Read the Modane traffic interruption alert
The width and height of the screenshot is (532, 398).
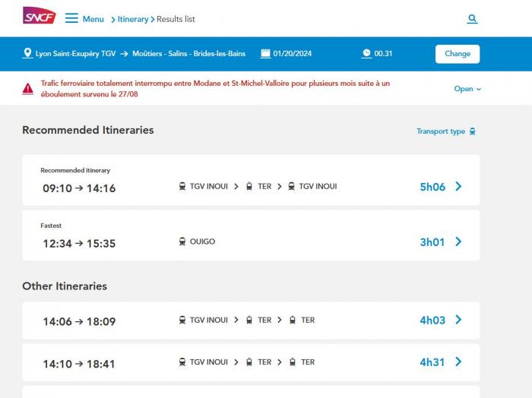click(215, 88)
